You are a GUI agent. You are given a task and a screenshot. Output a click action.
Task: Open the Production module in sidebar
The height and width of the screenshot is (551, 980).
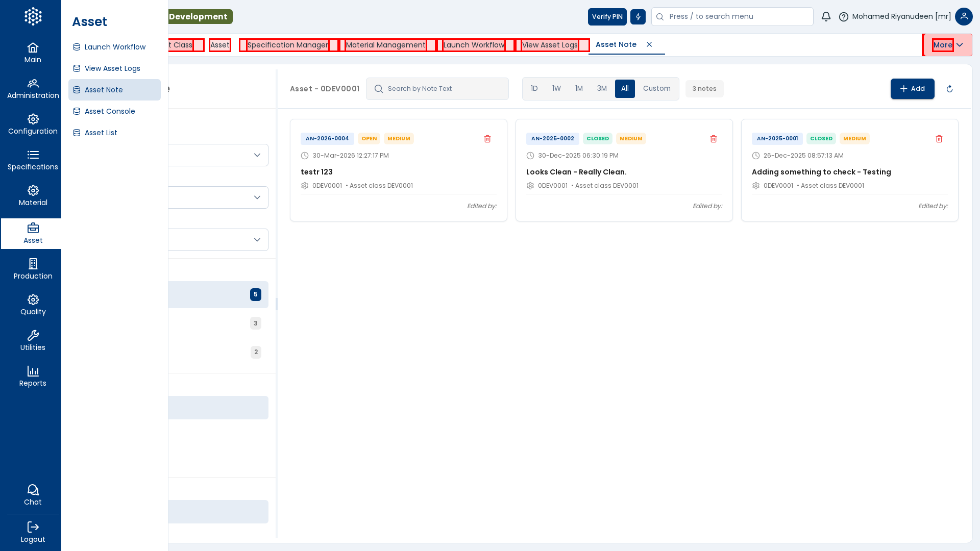tap(33, 269)
